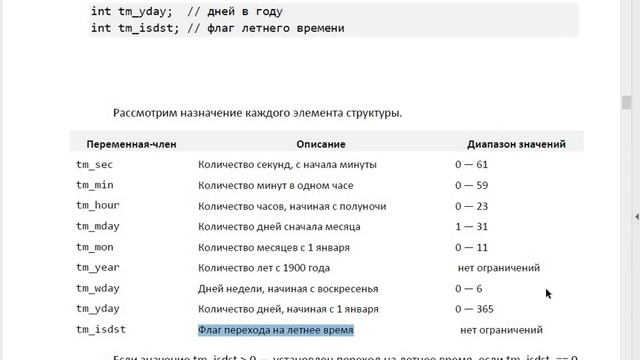Click the code line 'int tm_yday;'
Viewport: 640px width, 360px height.
point(132,11)
